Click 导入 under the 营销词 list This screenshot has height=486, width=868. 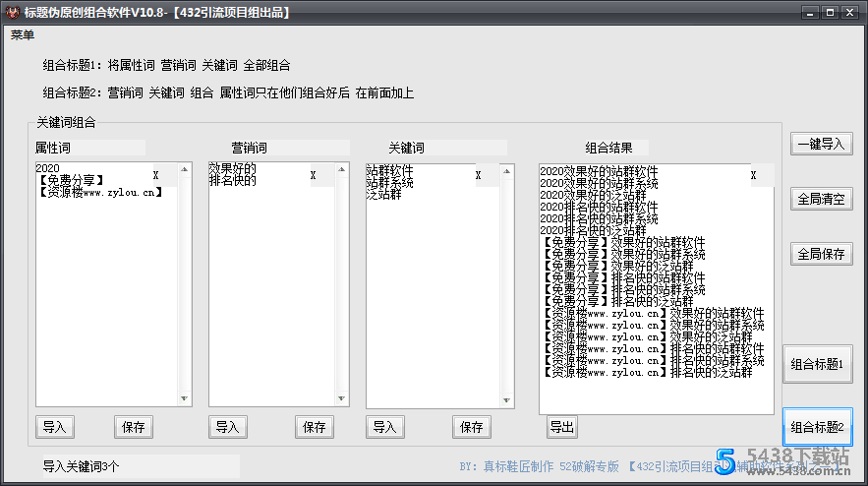click(x=227, y=427)
